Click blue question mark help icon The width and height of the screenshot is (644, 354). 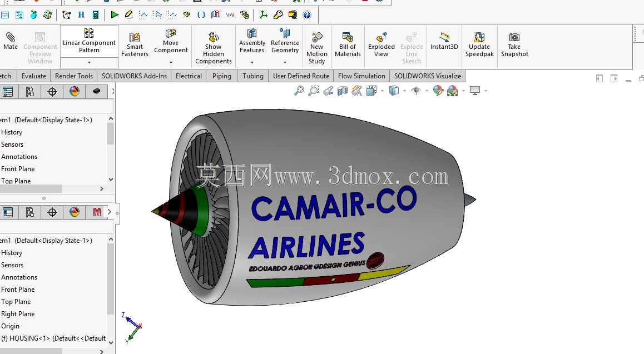click(x=307, y=15)
